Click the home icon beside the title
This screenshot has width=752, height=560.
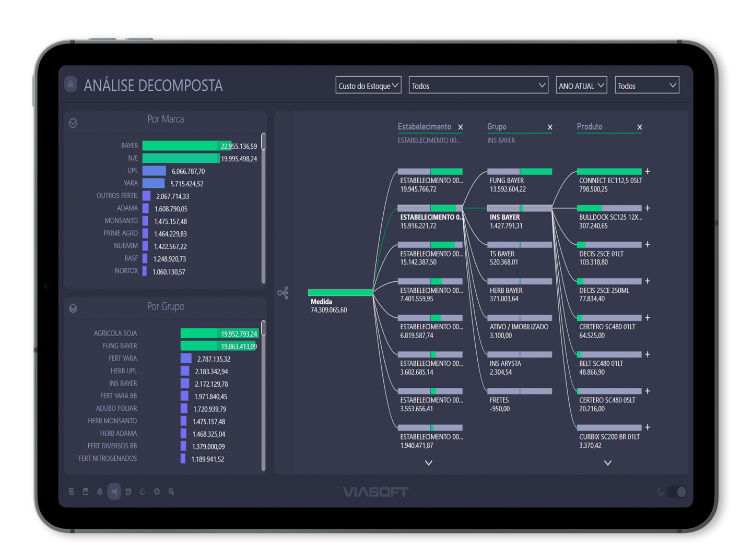tap(70, 84)
